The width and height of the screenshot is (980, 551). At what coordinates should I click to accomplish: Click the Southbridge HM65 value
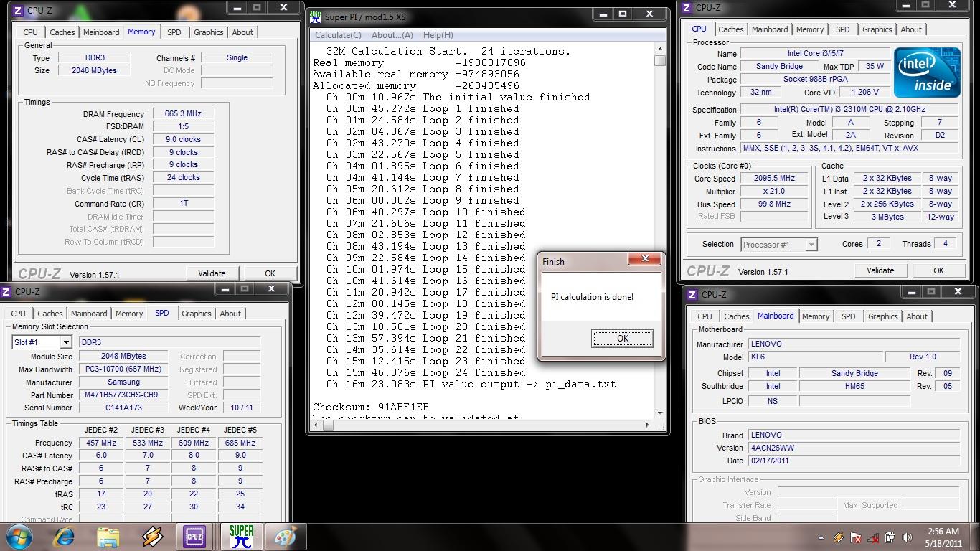(854, 386)
